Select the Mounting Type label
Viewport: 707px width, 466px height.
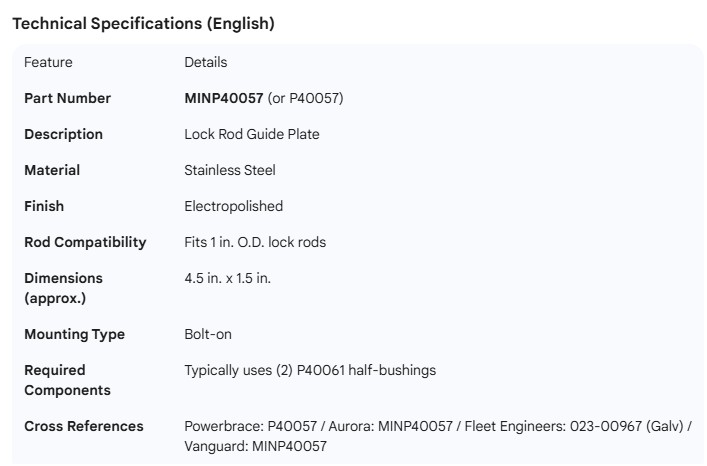(74, 334)
